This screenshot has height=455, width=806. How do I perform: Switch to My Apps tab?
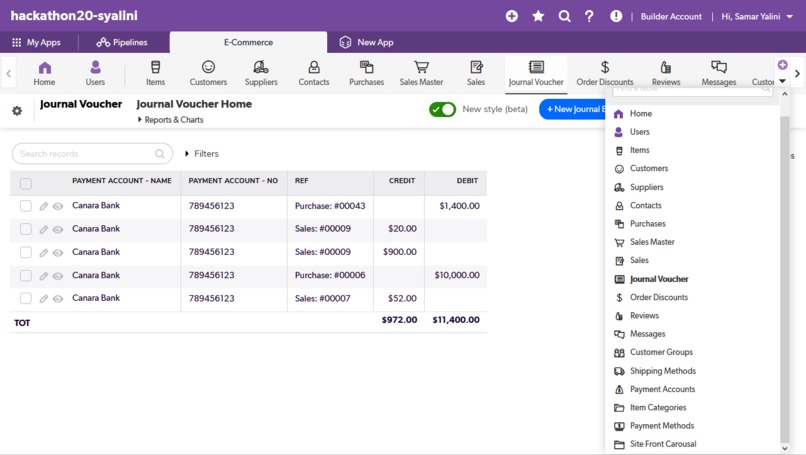click(x=36, y=43)
